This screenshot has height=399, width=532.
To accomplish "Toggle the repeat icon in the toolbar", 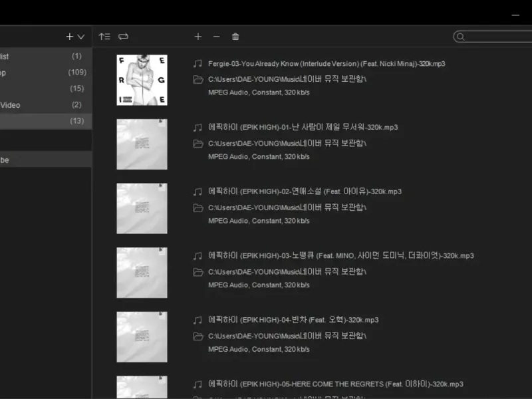I will (123, 37).
